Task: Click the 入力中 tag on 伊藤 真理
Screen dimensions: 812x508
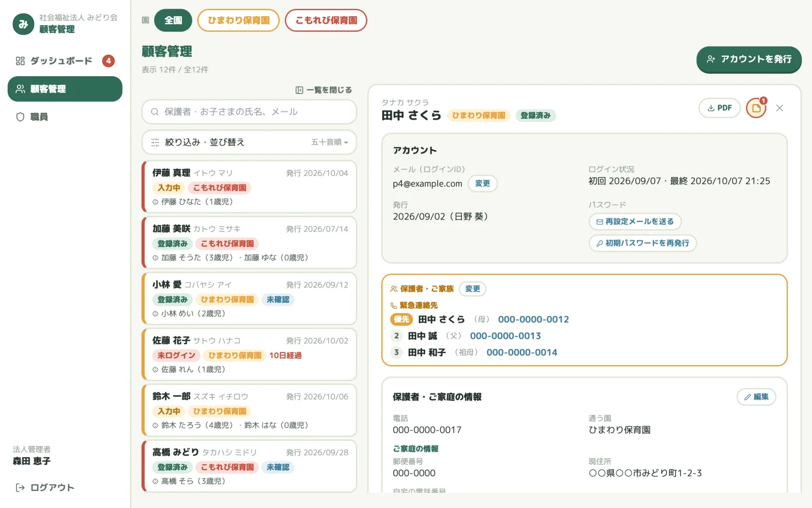Action: click(169, 188)
